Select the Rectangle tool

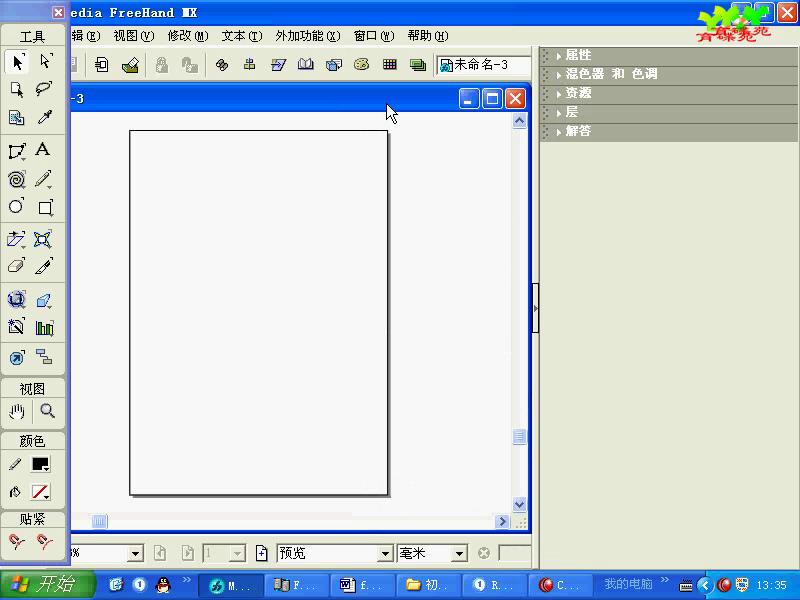45,207
